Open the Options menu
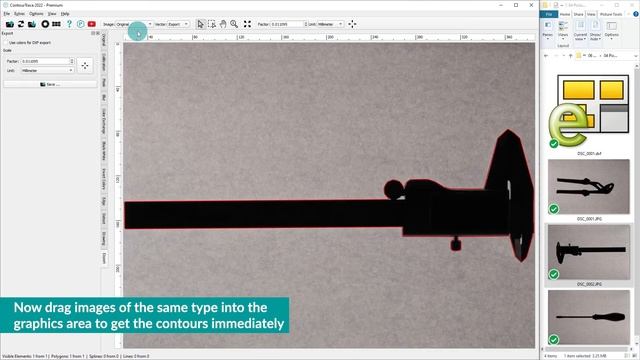Image resolution: width=640 pixels, height=360 pixels. (x=36, y=14)
